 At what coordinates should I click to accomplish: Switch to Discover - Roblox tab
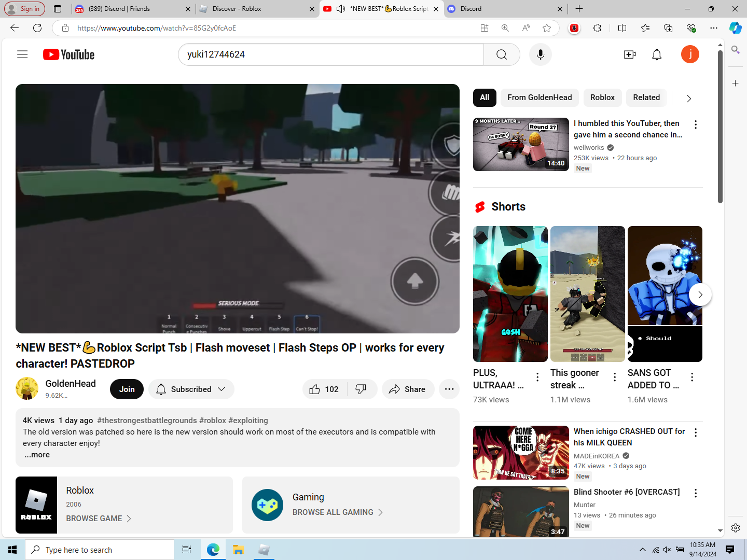point(257,9)
